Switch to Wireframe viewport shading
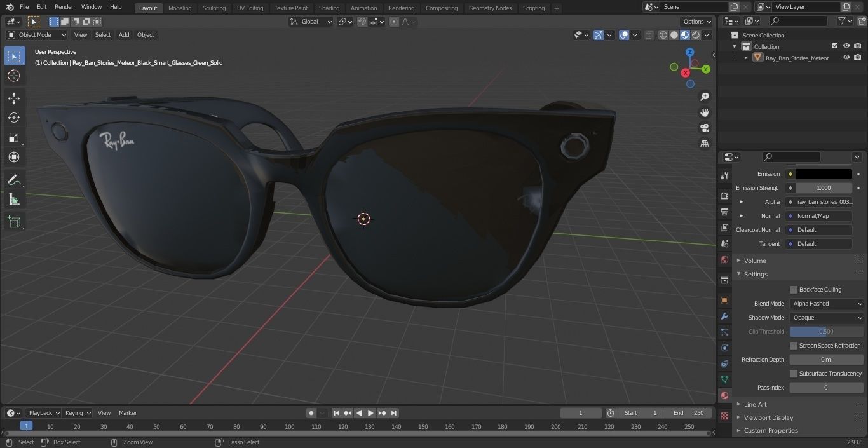The image size is (868, 448). [663, 36]
